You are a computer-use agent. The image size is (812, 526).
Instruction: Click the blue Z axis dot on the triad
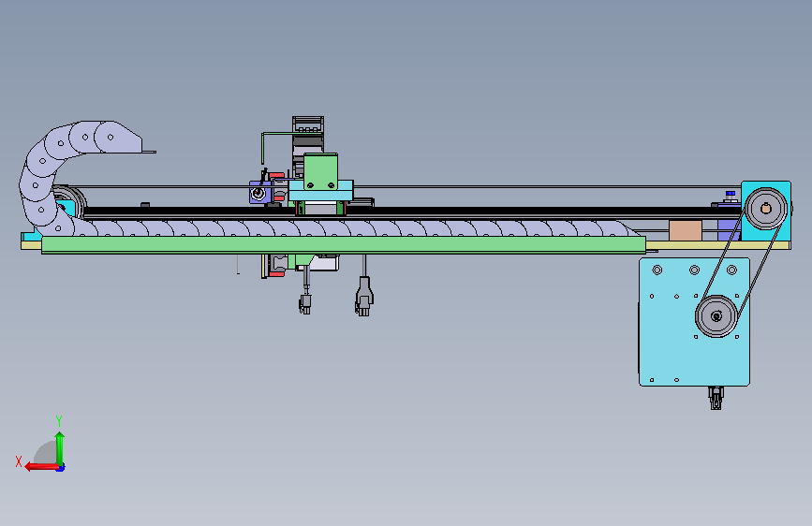(x=61, y=468)
